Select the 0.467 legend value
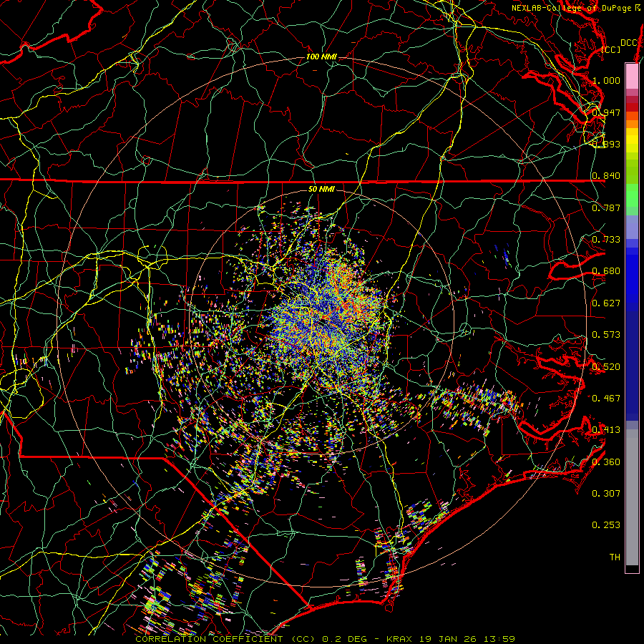Image resolution: width=644 pixels, height=644 pixels. (606, 399)
